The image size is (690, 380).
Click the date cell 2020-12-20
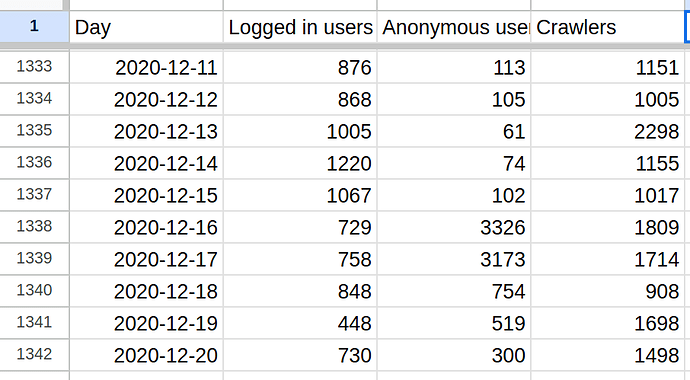coord(146,355)
